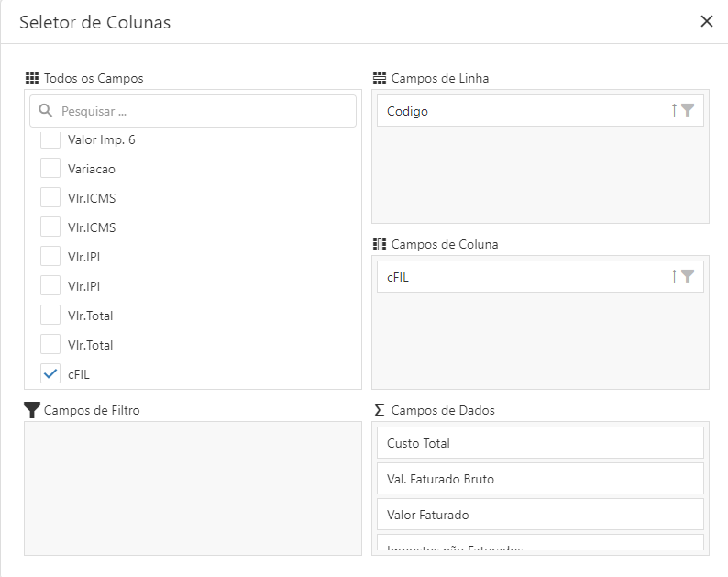728x577 pixels.
Task: Select the Codigo row field item
Action: (x=523, y=111)
